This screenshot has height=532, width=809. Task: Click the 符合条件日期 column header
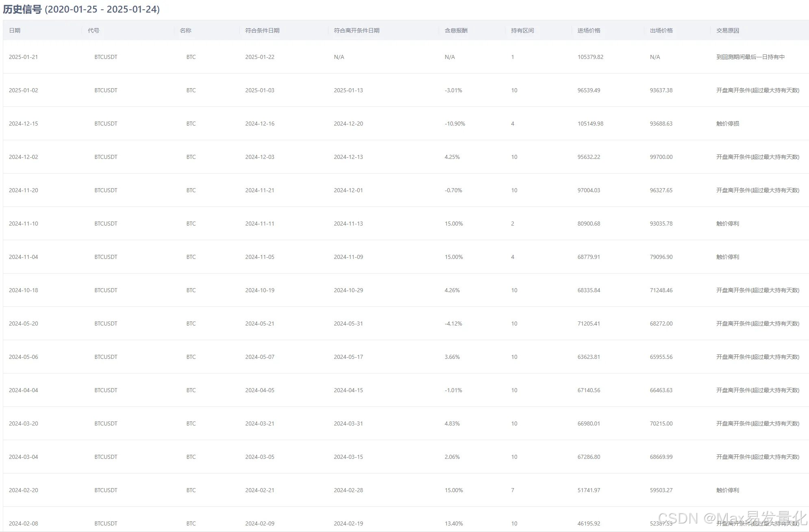[262, 30]
